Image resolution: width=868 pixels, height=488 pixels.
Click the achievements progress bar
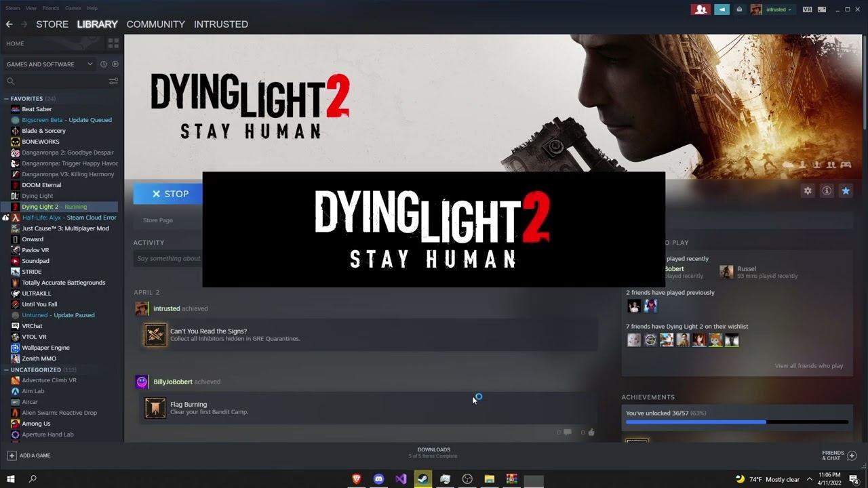736,422
